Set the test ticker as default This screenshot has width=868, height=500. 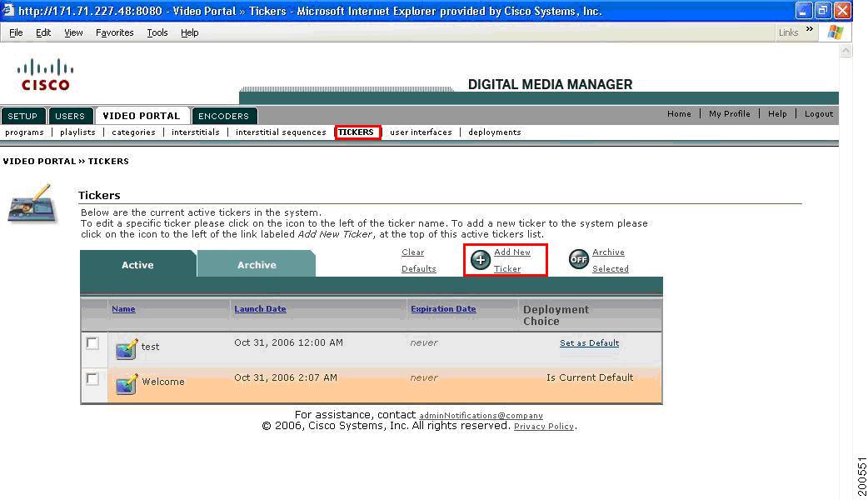(x=589, y=343)
